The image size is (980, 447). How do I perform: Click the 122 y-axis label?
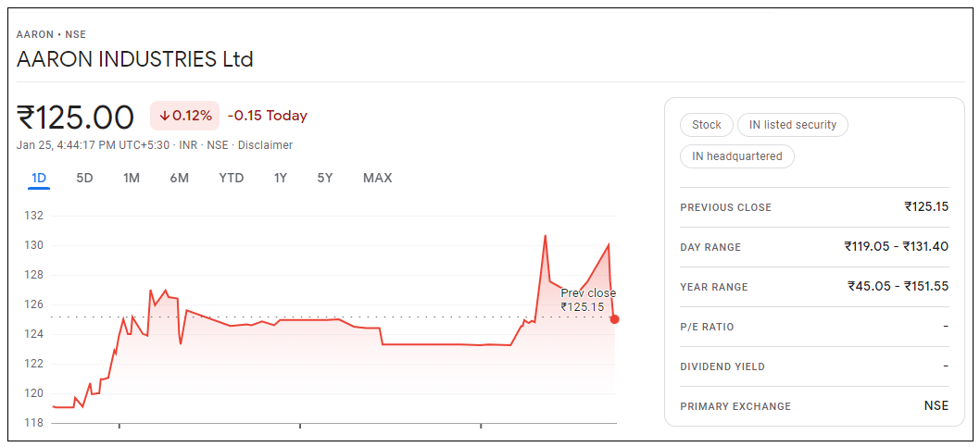coord(35,364)
